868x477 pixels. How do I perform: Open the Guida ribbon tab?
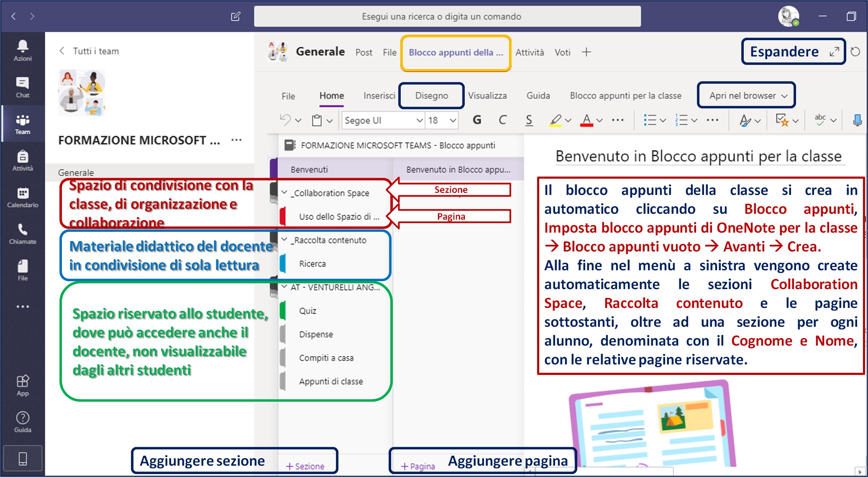coord(538,95)
